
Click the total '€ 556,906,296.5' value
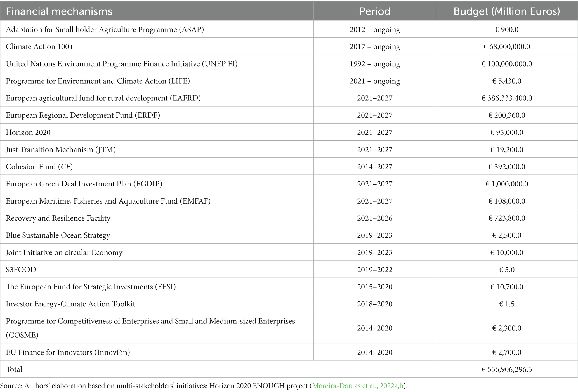coord(507,369)
